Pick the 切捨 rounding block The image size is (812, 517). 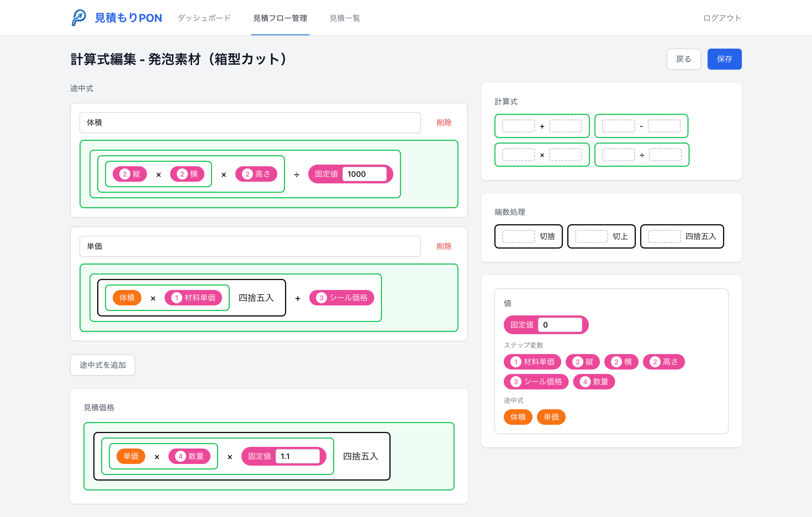pyautogui.click(x=528, y=236)
